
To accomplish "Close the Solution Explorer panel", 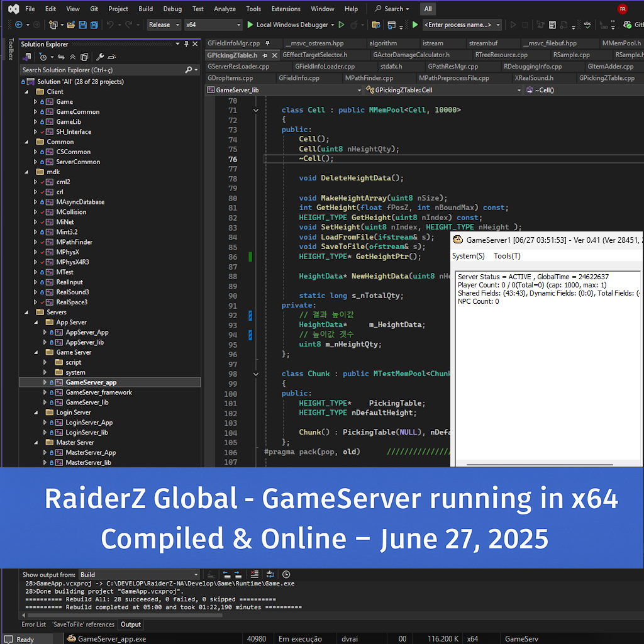I will 195,44.
